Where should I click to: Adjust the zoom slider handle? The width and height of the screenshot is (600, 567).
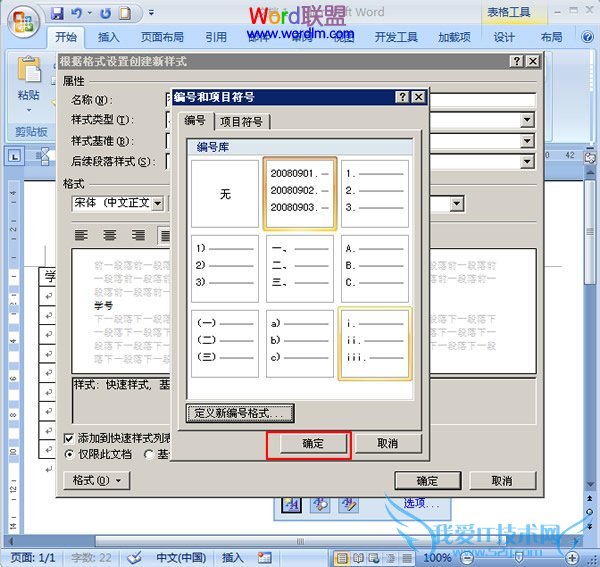click(x=518, y=558)
